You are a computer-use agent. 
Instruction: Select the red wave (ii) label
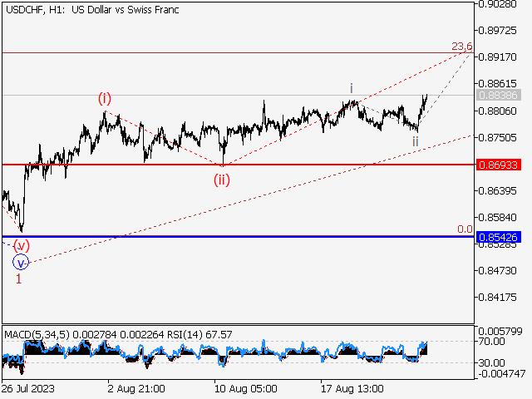coord(222,180)
